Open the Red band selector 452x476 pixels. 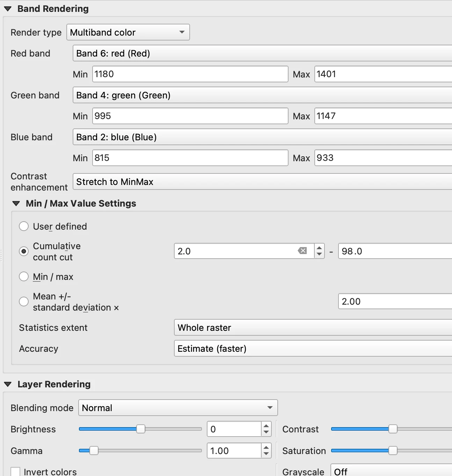pos(262,53)
